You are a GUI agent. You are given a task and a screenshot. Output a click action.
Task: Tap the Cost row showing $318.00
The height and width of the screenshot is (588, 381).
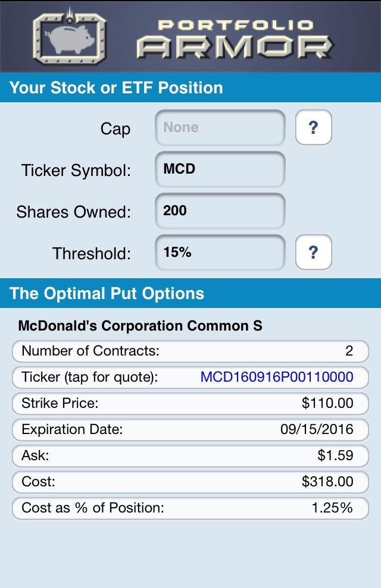coord(190,482)
